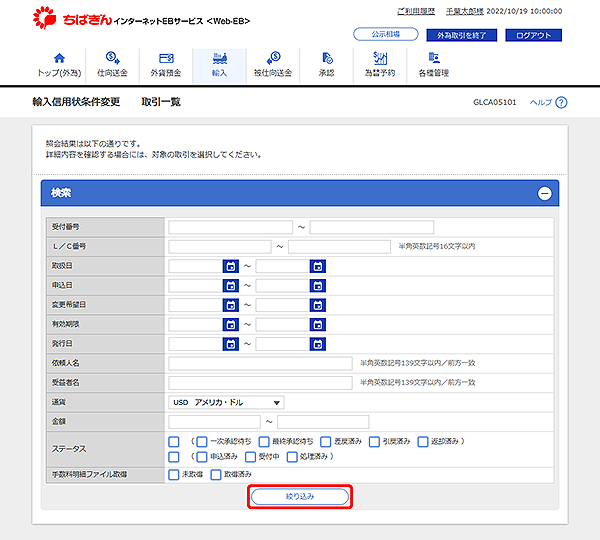Open calendar for 取扱日 end date

point(318,266)
